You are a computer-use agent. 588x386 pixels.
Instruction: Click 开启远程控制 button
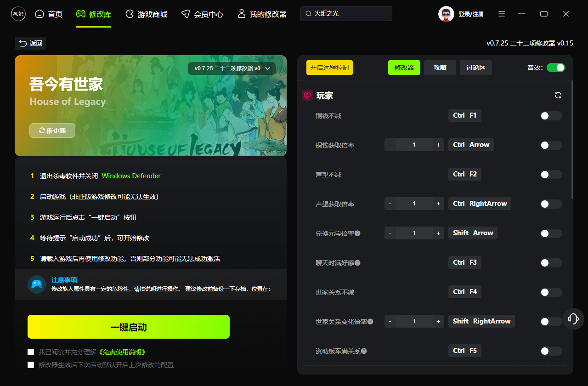pos(329,68)
